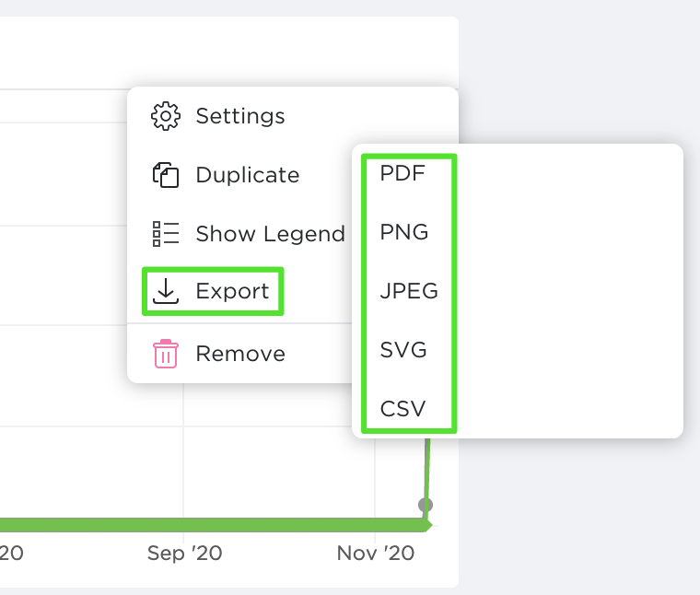
Task: Open the Settings menu entry
Action: (x=240, y=117)
